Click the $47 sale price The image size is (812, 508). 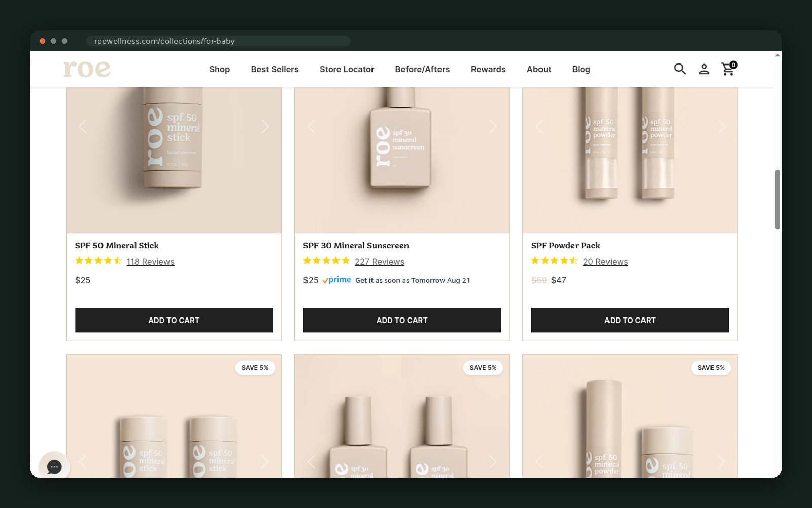coord(558,280)
